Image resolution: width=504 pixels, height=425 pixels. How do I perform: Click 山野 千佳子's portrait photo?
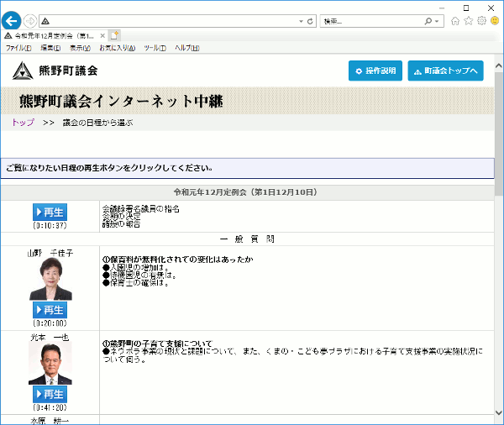coord(50,279)
